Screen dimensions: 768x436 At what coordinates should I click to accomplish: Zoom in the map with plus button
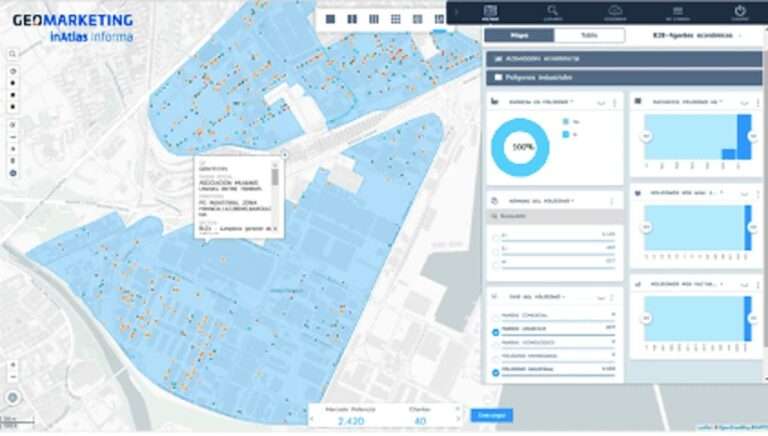pos(12,365)
